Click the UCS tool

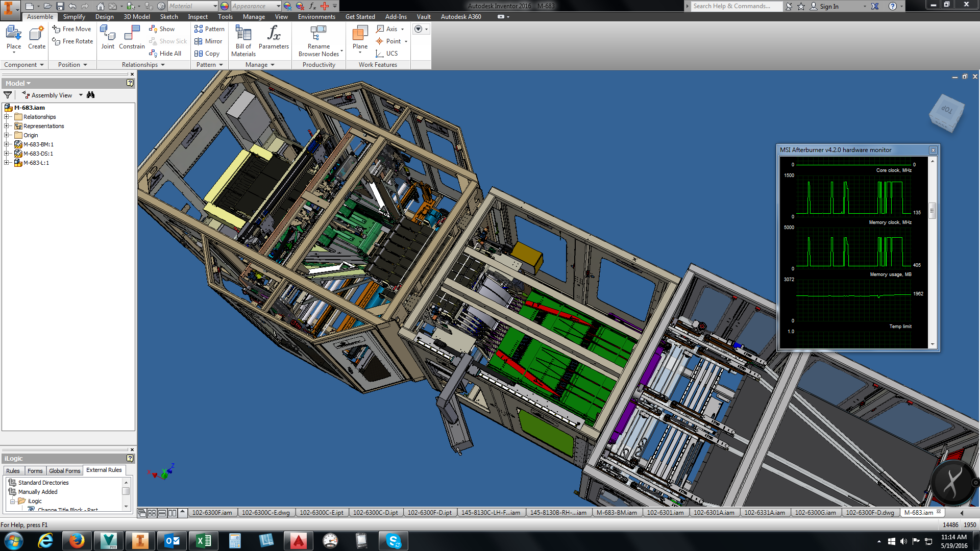(386, 54)
